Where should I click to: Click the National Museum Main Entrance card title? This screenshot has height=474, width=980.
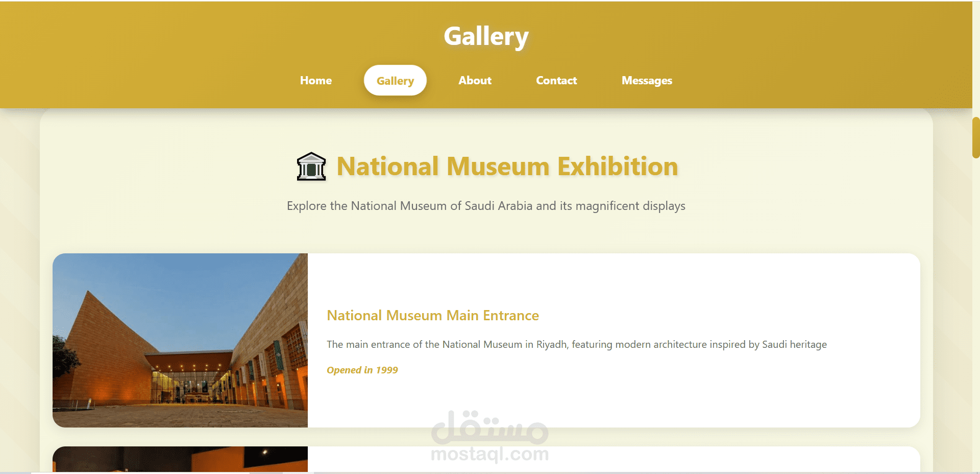pyautogui.click(x=433, y=316)
